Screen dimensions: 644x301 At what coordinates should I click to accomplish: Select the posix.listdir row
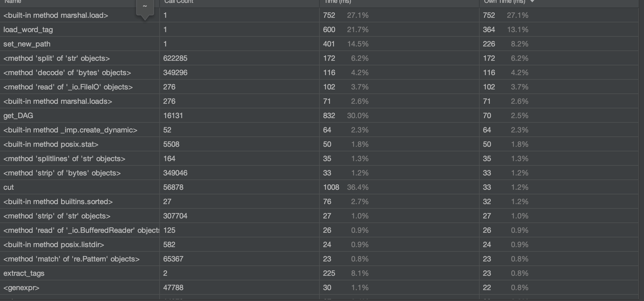coord(319,245)
